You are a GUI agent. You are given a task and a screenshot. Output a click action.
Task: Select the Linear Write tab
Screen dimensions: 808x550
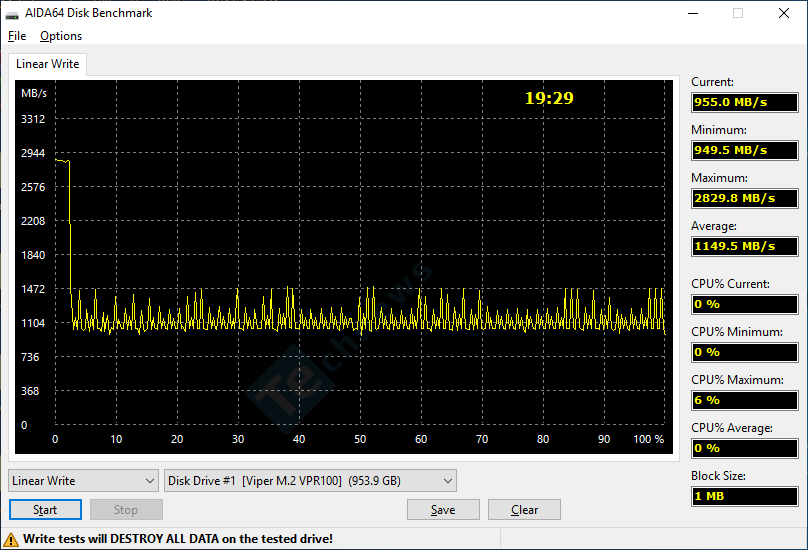(47, 64)
